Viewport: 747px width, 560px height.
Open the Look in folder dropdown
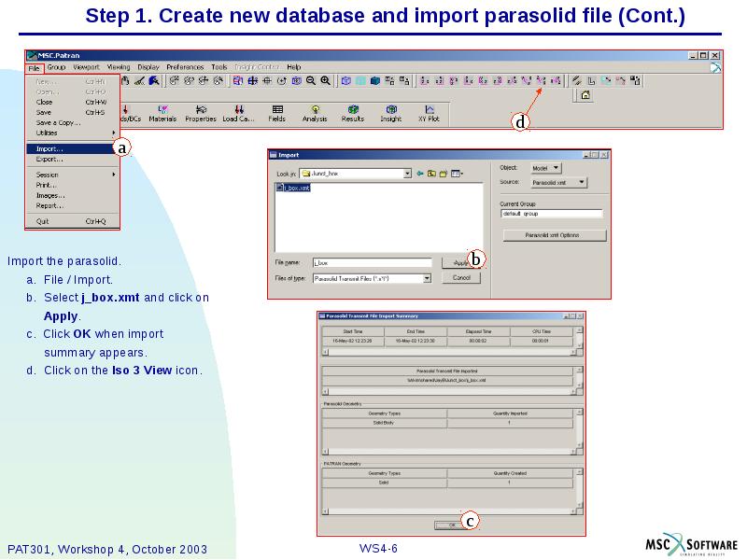pos(405,175)
